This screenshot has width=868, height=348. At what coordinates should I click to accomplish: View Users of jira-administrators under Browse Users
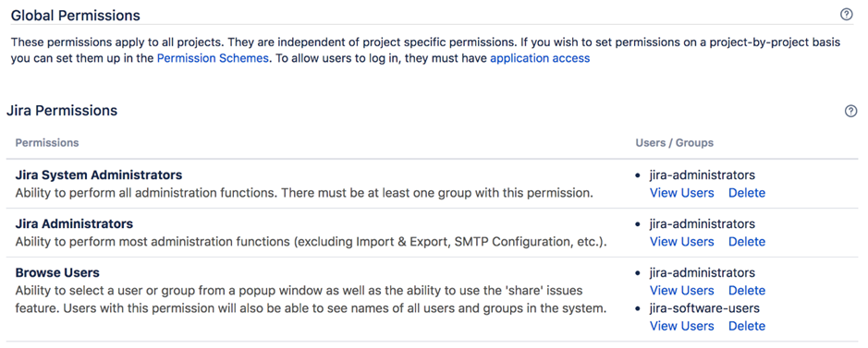pyautogui.click(x=681, y=290)
